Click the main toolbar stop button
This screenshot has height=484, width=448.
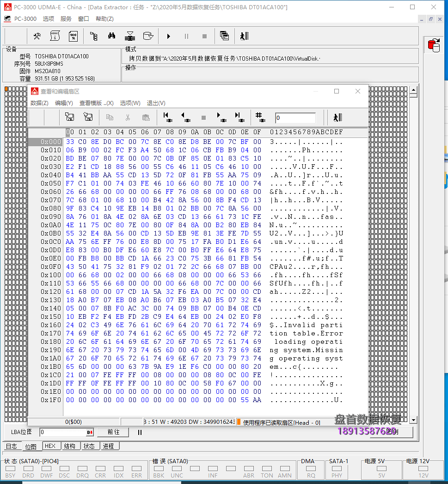tap(204, 37)
